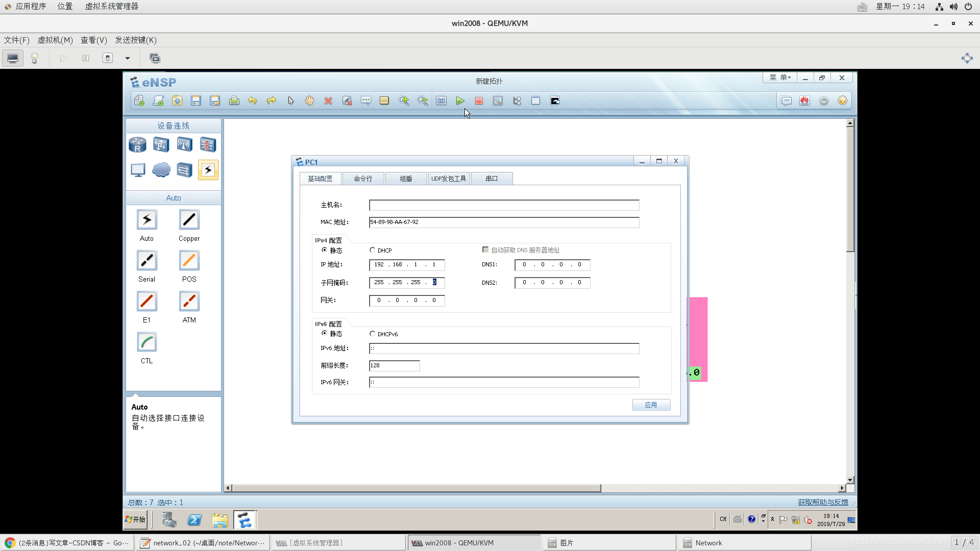The height and width of the screenshot is (551, 980).
Task: Click the green Start devices play icon
Action: pyautogui.click(x=460, y=101)
